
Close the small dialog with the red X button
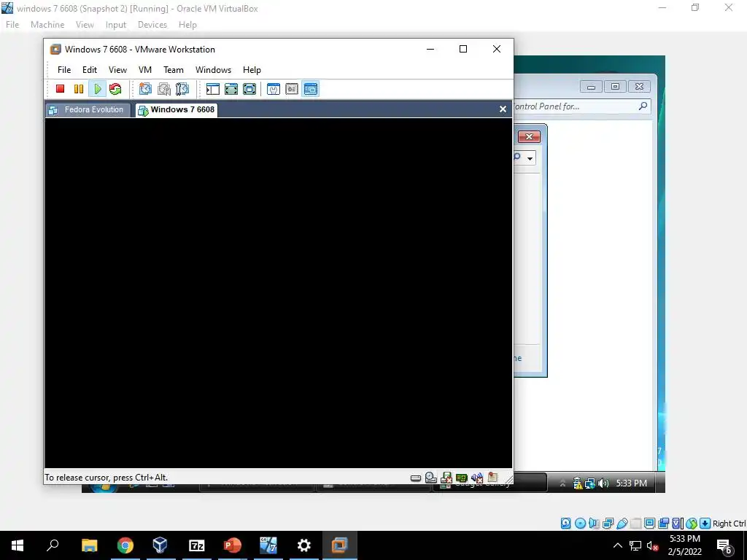click(x=530, y=137)
